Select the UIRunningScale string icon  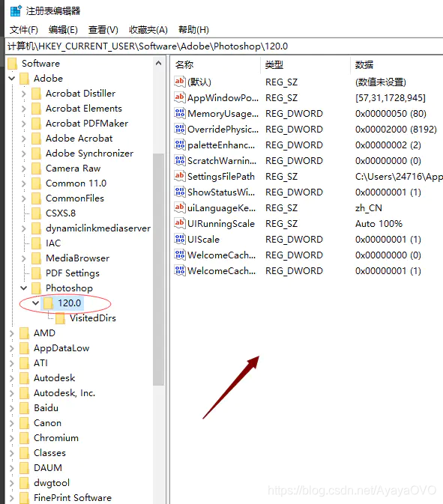click(179, 223)
